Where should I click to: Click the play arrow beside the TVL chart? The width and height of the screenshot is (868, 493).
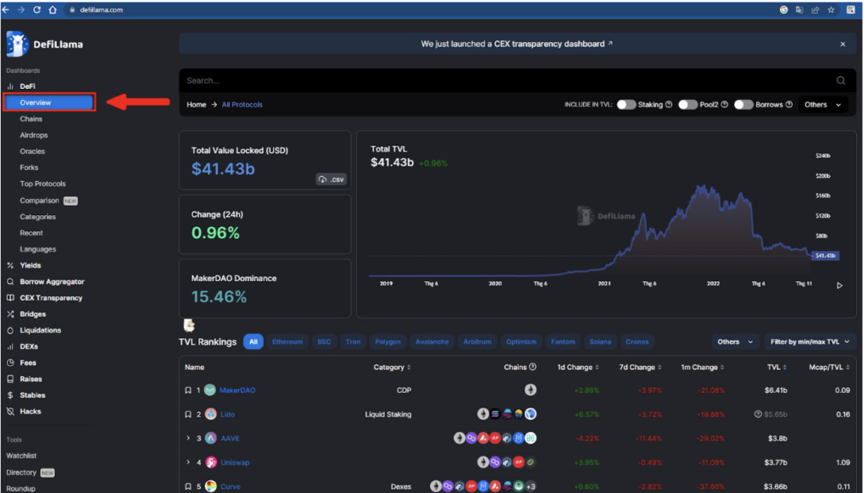click(x=839, y=285)
